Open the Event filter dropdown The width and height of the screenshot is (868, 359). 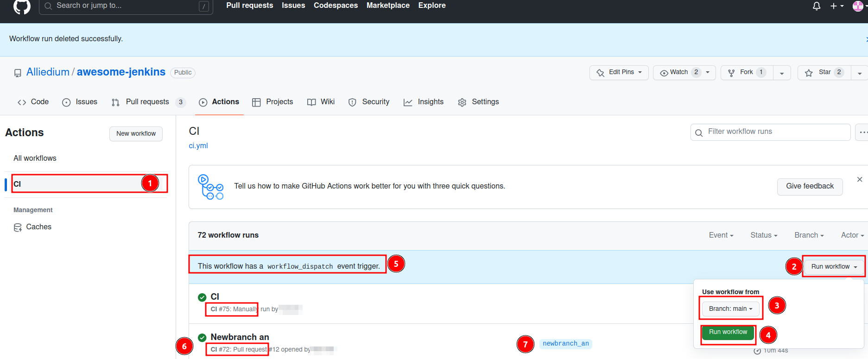tap(721, 235)
